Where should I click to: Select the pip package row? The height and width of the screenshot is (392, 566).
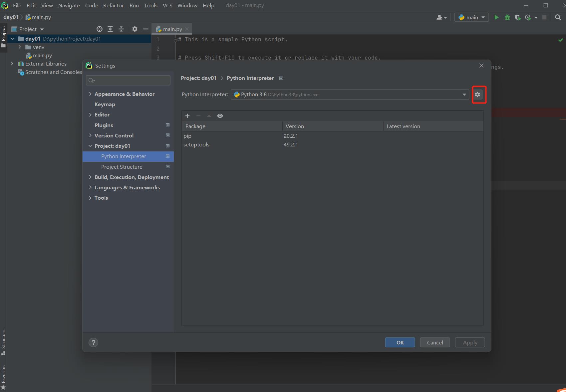332,136
